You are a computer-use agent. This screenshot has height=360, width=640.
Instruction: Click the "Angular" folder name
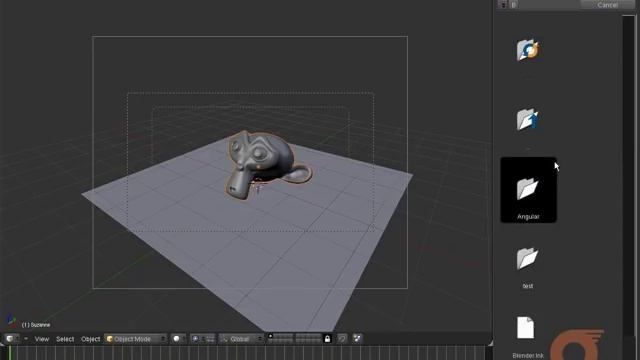tap(528, 217)
